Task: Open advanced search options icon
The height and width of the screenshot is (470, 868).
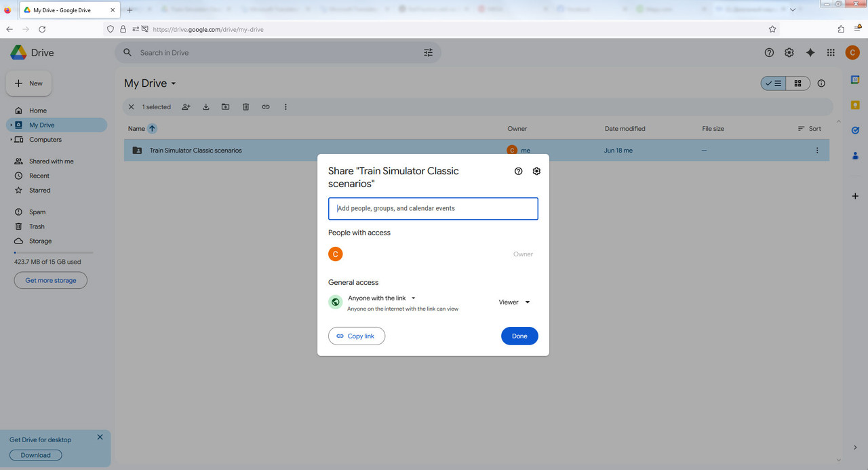Action: 428,52
